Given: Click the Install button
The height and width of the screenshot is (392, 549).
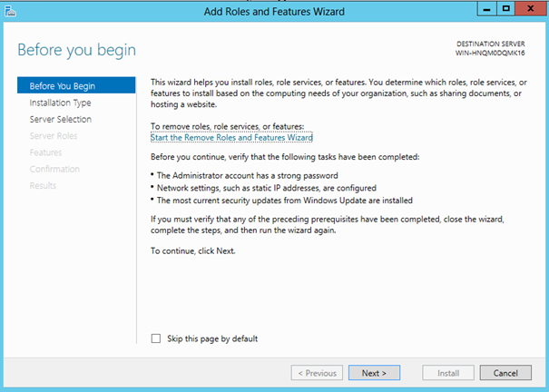Looking at the screenshot, I should [448, 373].
